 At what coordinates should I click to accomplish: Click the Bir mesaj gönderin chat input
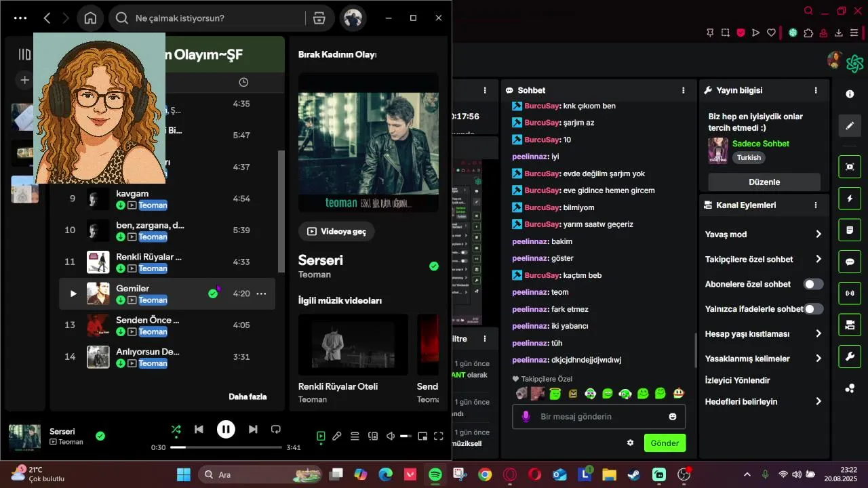pos(599,416)
